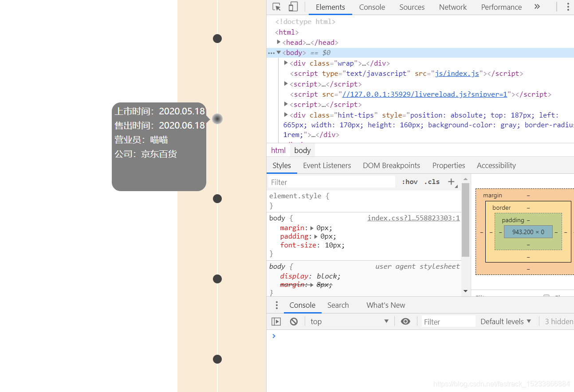Activate the inspect element picker icon

[x=276, y=7]
